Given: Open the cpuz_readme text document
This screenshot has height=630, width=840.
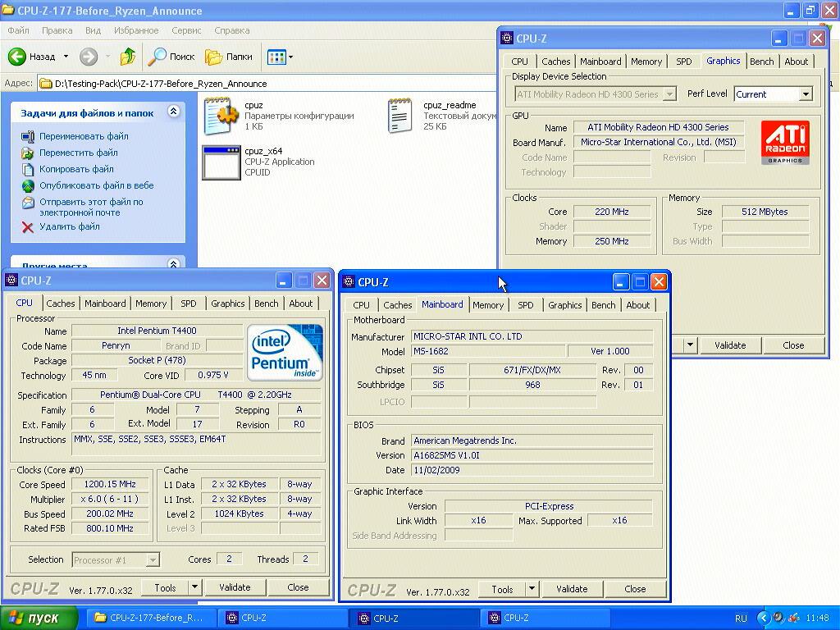Looking at the screenshot, I should [x=399, y=116].
